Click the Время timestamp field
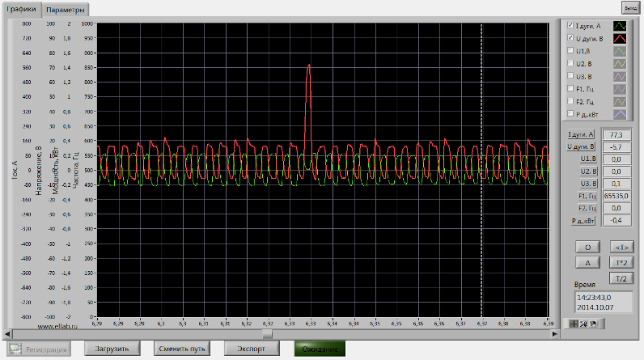The image size is (644, 360). 604,303
